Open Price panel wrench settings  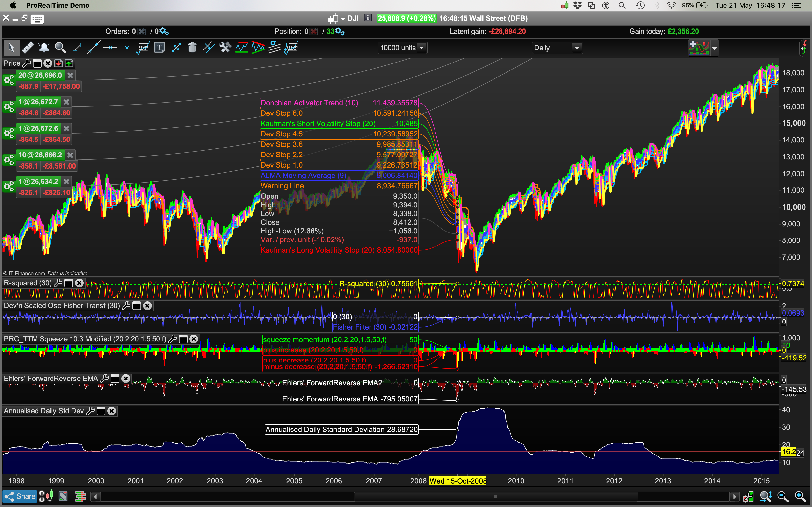27,63
